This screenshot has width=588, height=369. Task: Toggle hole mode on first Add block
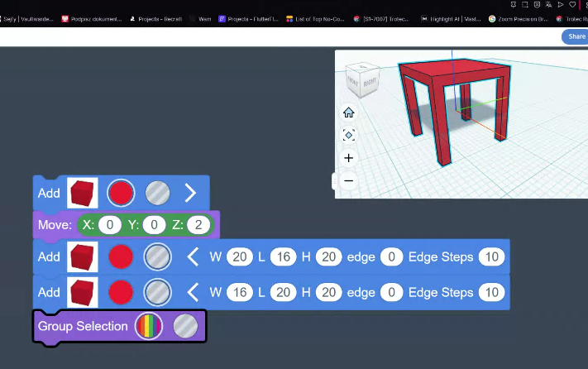157,193
